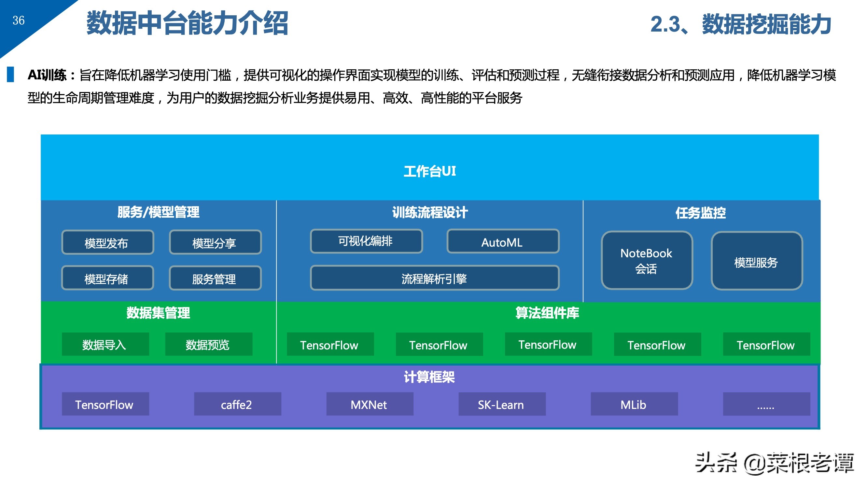Click the 工作台UI banner
The image size is (868, 488).
point(430,171)
